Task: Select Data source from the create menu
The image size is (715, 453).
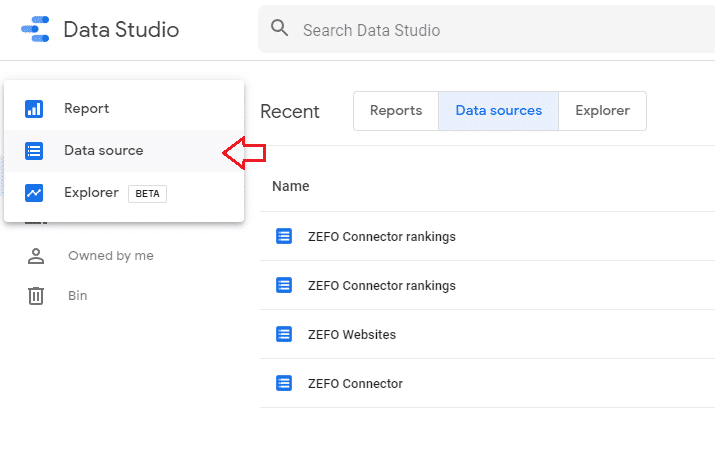Action: pos(124,151)
